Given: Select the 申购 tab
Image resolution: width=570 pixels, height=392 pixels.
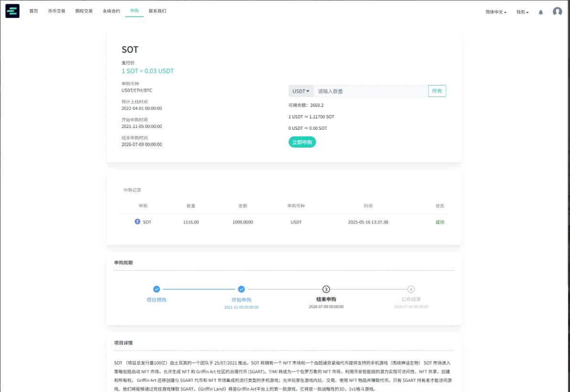Looking at the screenshot, I should pos(134,11).
